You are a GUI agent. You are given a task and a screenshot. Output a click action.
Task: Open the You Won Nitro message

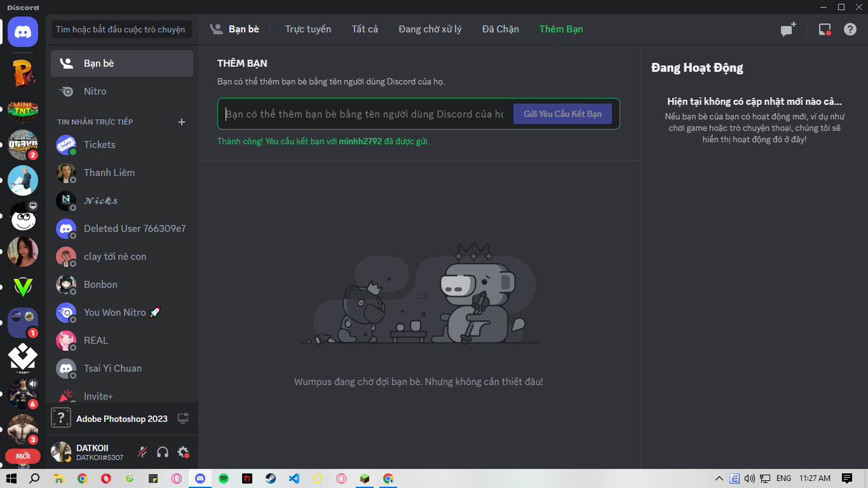pyautogui.click(x=122, y=313)
